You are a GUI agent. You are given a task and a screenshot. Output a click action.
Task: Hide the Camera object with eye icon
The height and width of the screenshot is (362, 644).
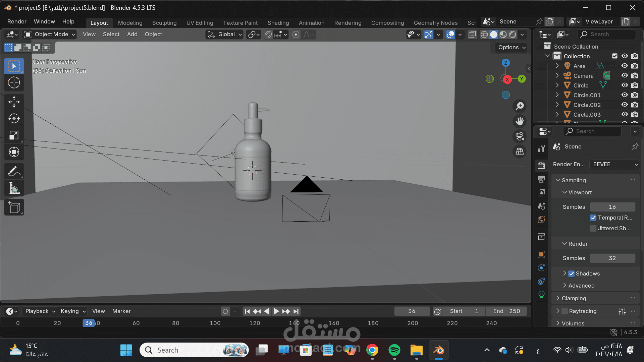624,76
